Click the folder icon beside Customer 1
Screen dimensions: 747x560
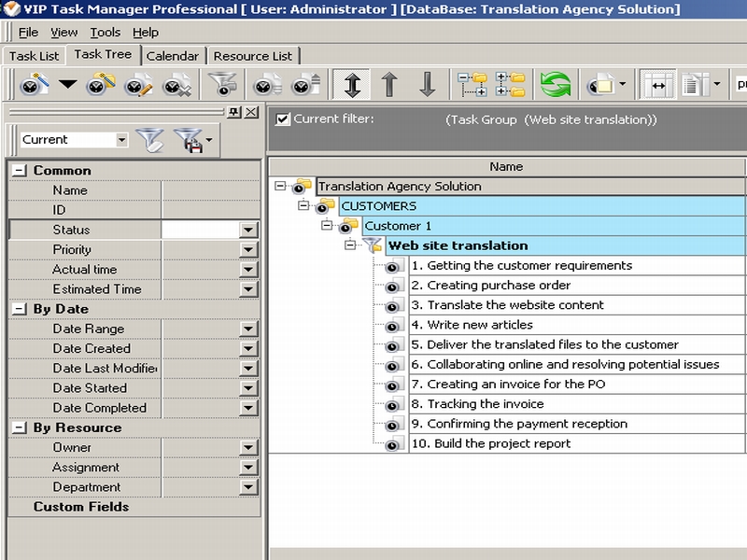tap(348, 226)
